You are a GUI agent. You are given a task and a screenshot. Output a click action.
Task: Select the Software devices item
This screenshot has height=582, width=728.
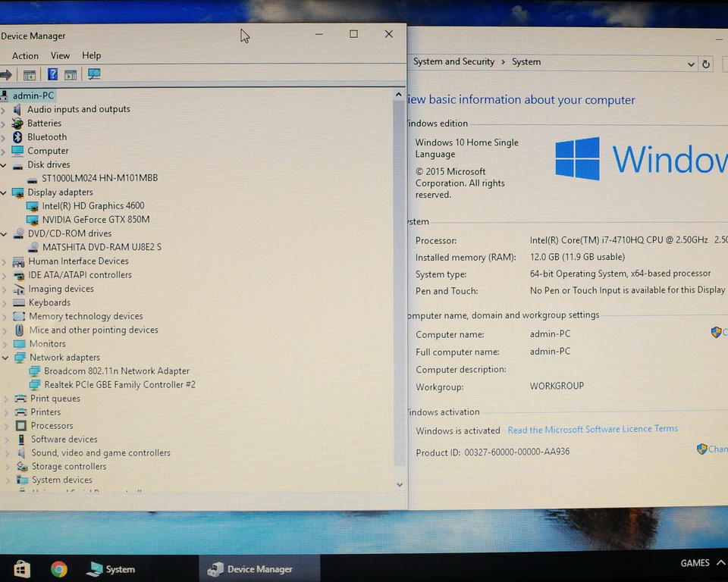64,439
